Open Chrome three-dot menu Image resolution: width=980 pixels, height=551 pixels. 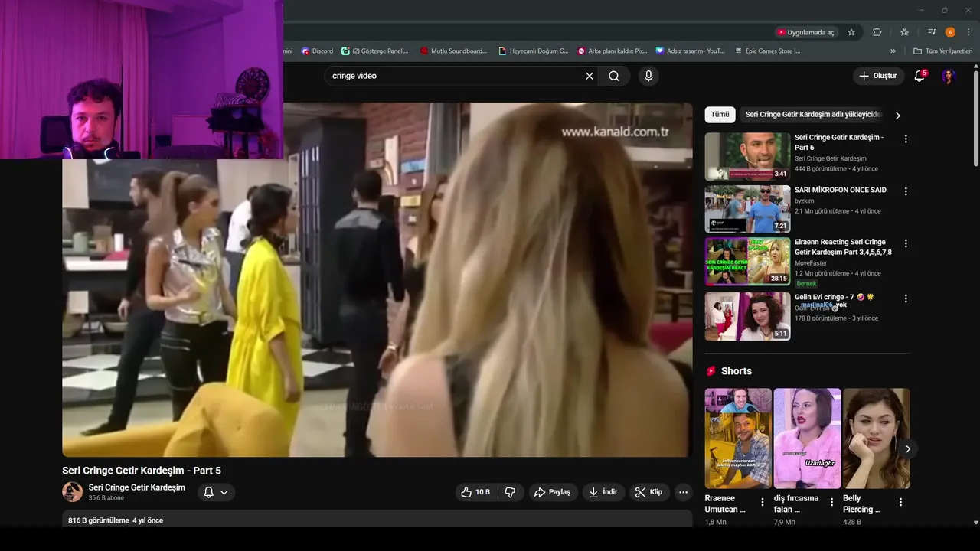969,32
